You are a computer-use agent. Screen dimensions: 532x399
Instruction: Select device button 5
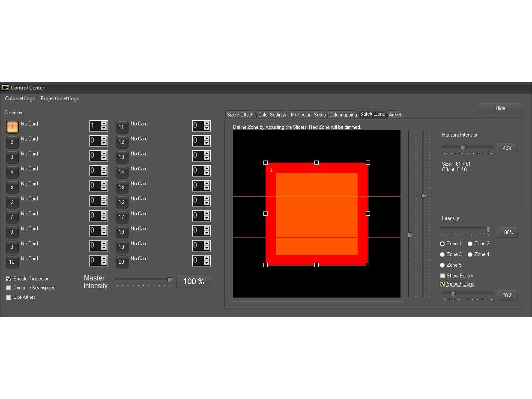(x=12, y=187)
